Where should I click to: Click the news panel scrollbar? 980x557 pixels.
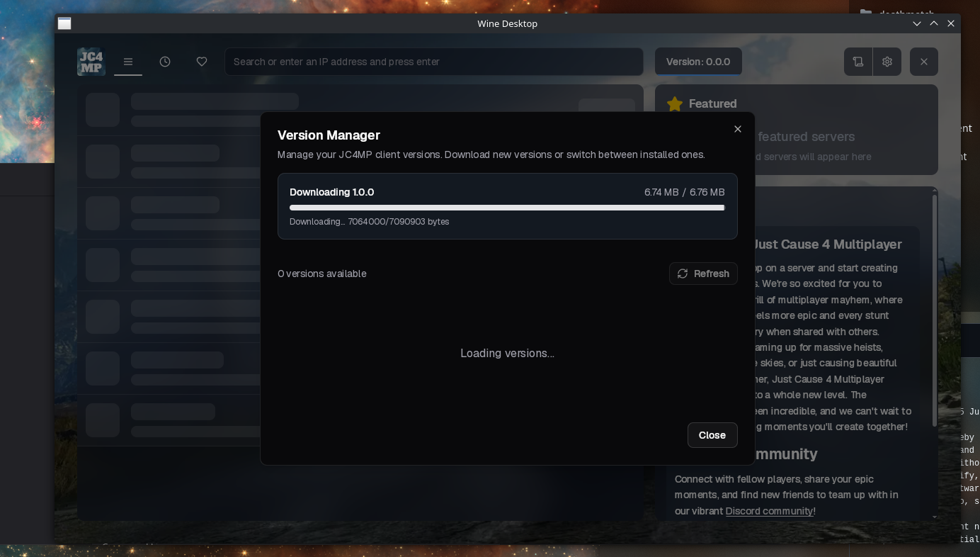tap(934, 312)
